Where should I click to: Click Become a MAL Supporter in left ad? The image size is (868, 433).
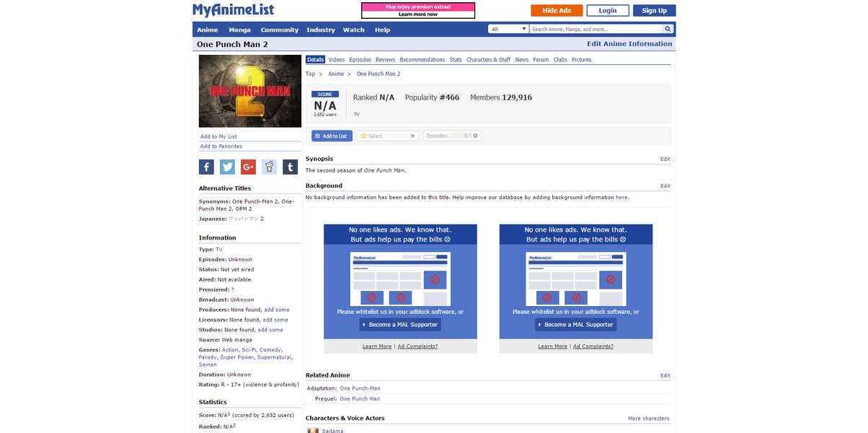coord(400,325)
